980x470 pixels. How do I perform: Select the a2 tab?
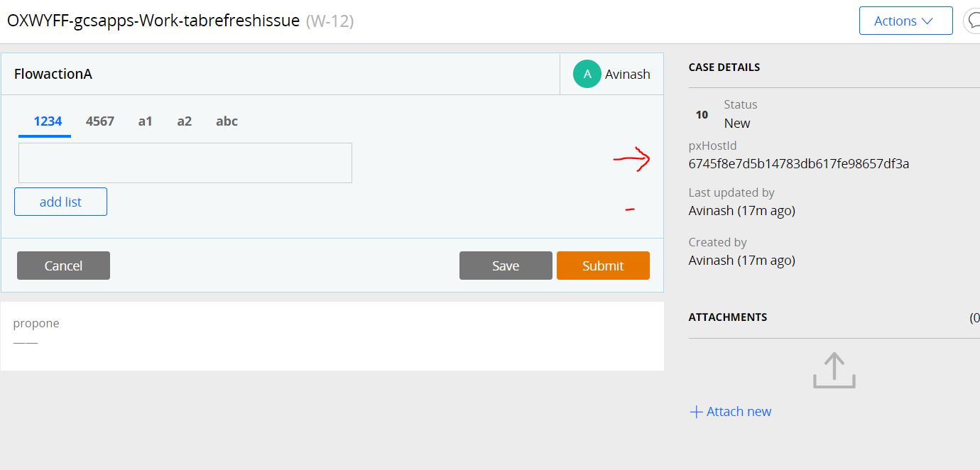(x=185, y=121)
